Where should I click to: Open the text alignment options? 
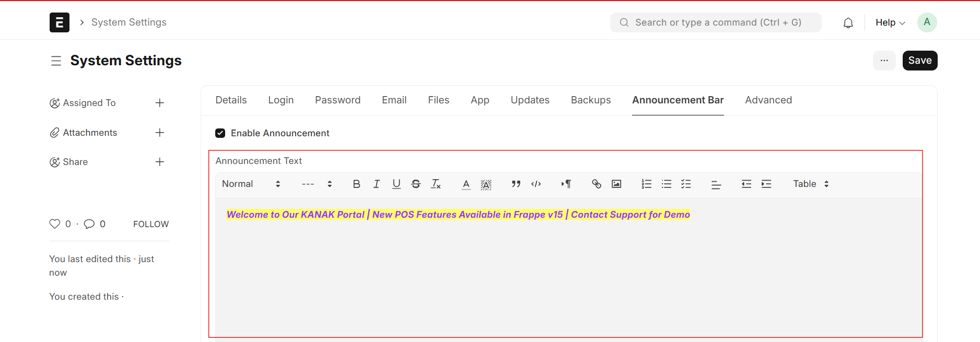point(716,184)
